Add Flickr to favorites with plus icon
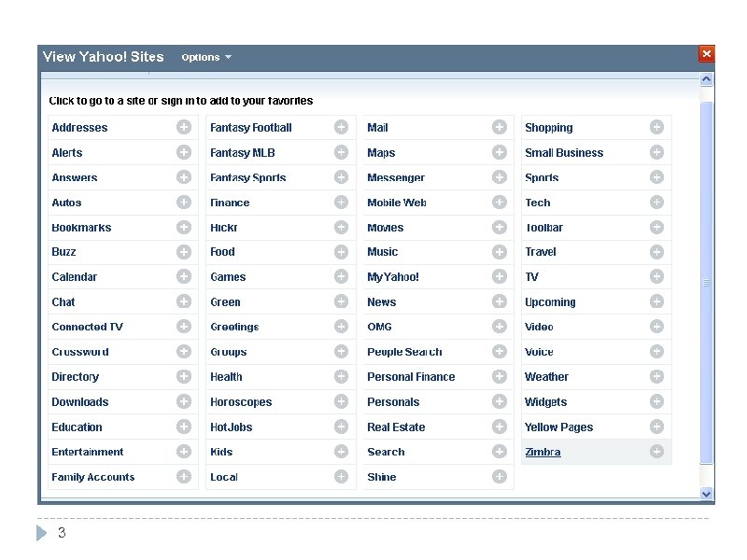The width and height of the screenshot is (747, 560). pos(341,227)
